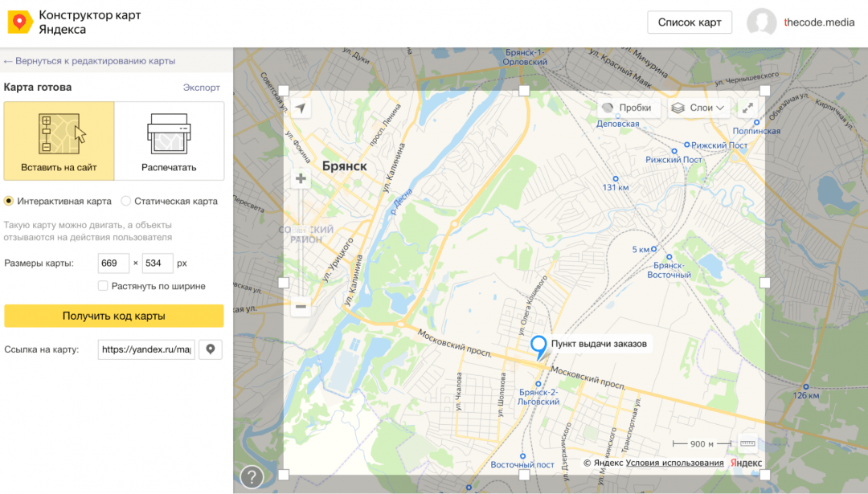Zoom in with the plus button
This screenshot has width=868, height=494.
click(301, 178)
